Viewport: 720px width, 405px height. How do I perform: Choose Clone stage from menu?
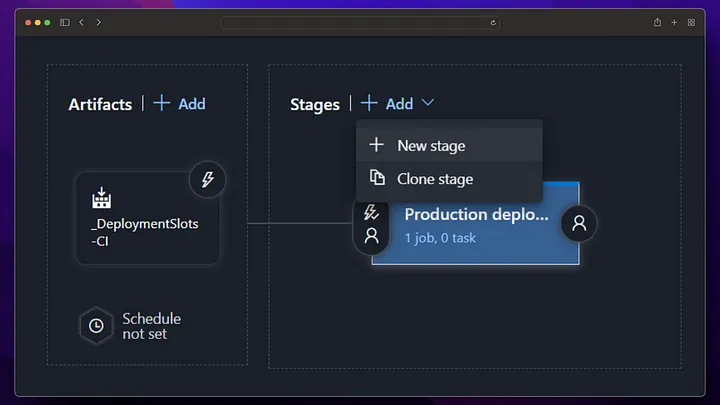(449, 179)
